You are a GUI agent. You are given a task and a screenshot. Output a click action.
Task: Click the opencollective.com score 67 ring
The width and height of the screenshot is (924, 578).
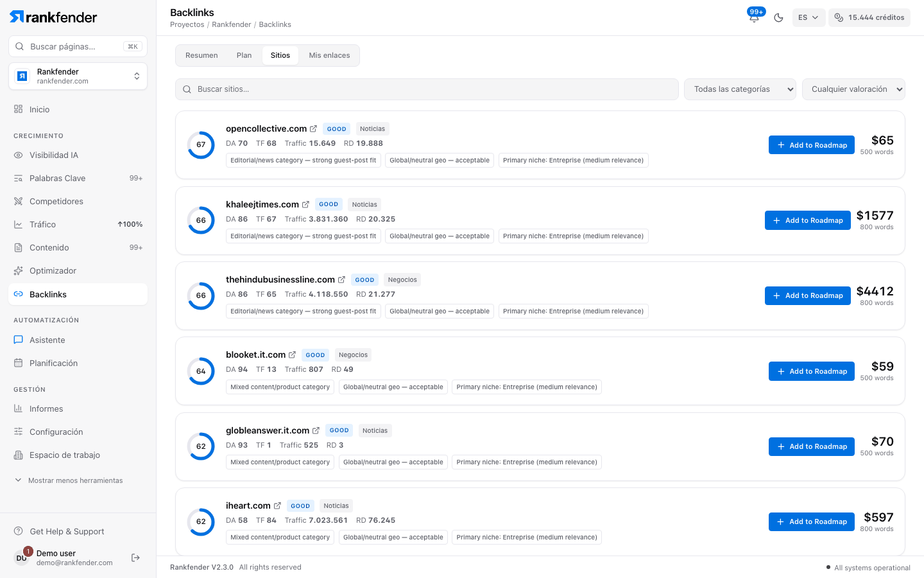(x=201, y=144)
